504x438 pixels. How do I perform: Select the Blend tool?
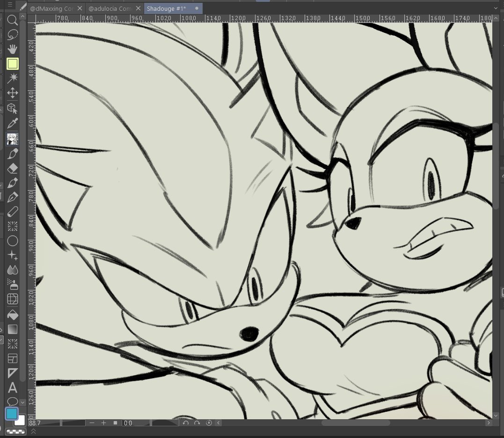pyautogui.click(x=12, y=270)
